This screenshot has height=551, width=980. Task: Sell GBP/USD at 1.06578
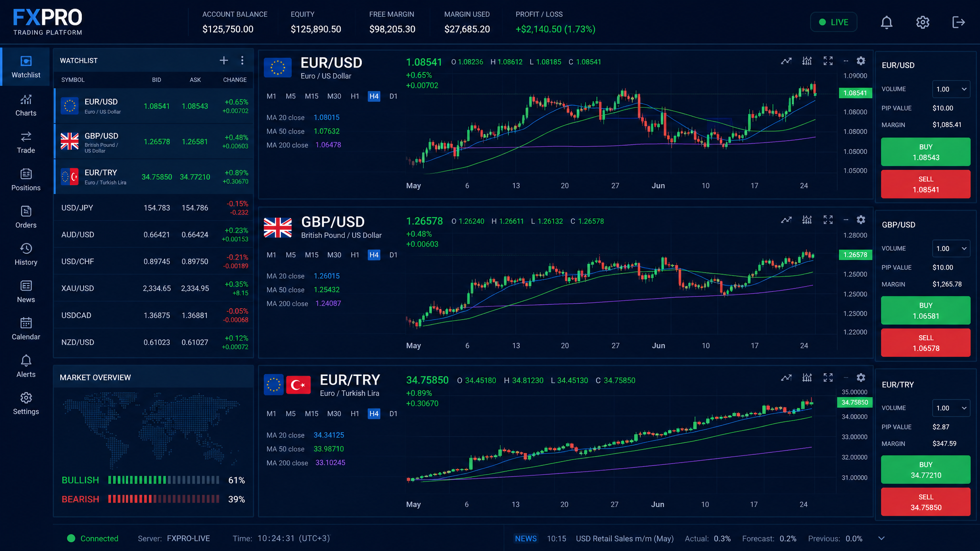pos(925,343)
